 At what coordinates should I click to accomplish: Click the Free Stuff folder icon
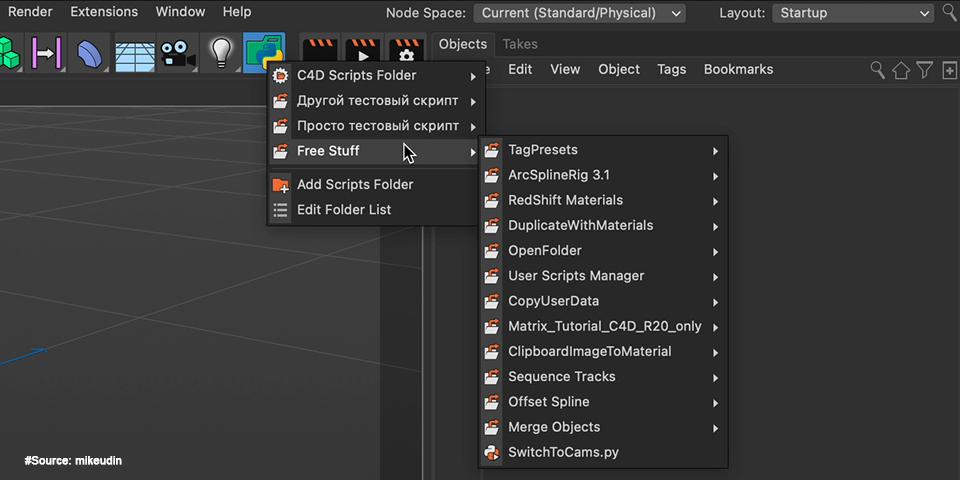[280, 151]
